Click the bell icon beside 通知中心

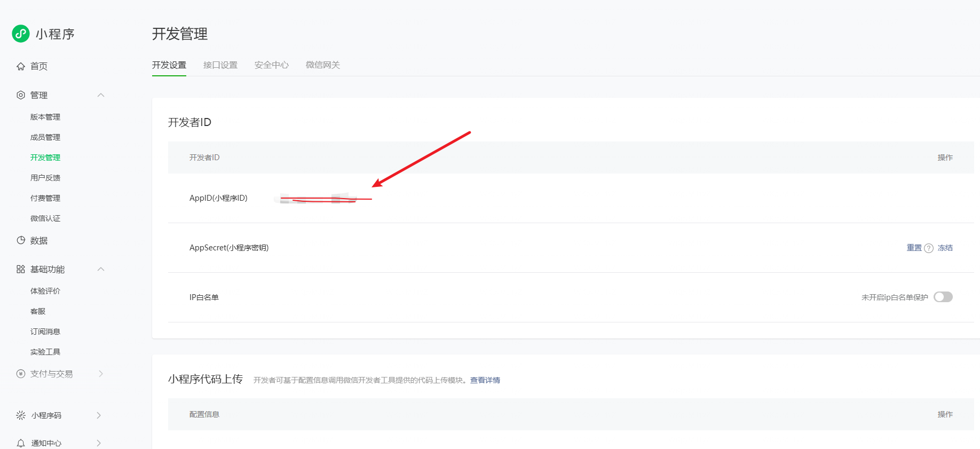(x=21, y=443)
